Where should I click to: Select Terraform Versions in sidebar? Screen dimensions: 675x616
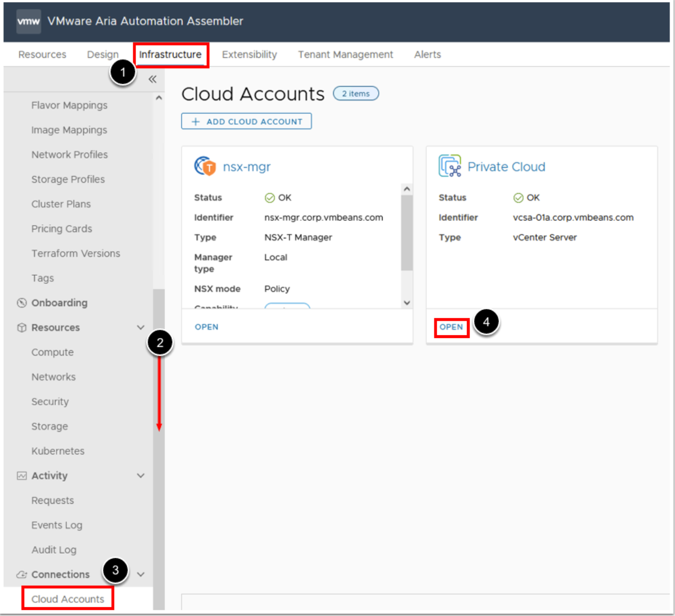coord(75,254)
